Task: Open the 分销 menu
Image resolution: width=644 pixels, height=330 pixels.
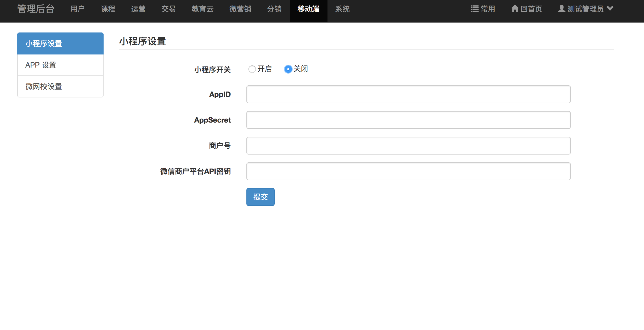Action: pyautogui.click(x=274, y=9)
